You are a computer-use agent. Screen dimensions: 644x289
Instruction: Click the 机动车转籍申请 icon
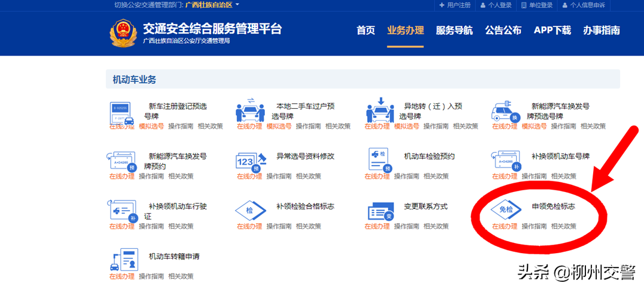coord(124,260)
